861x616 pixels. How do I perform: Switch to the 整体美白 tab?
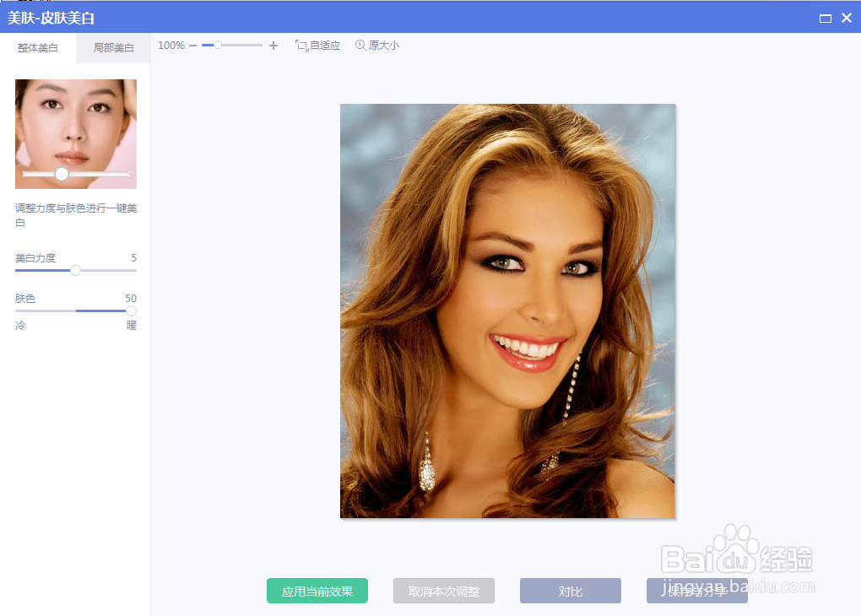tap(37, 48)
